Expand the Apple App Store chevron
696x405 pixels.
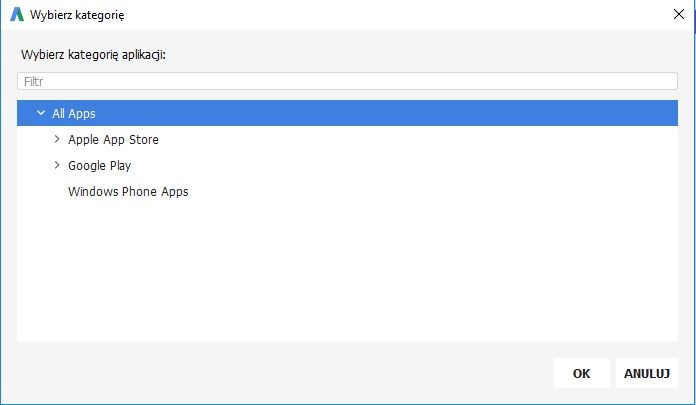tap(57, 139)
